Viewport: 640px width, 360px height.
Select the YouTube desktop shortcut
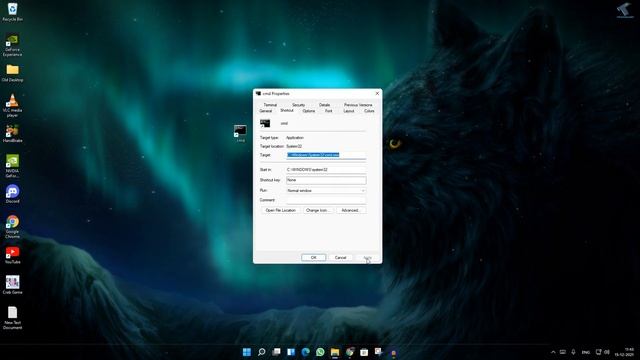click(x=12, y=255)
